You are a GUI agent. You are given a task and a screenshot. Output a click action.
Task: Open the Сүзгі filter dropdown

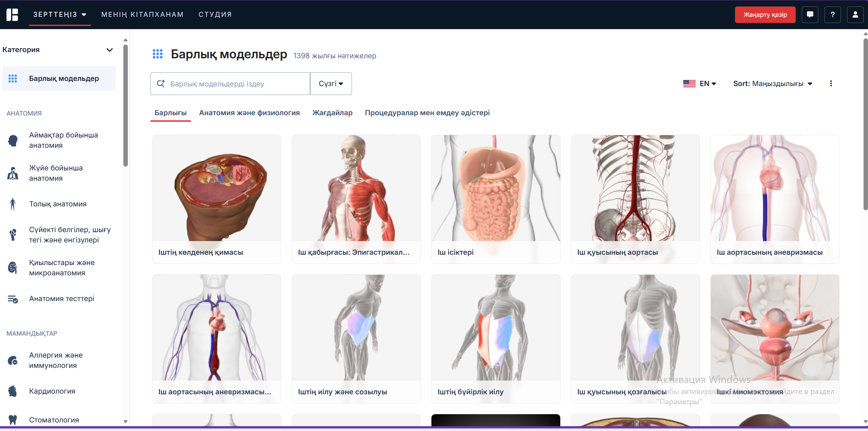pyautogui.click(x=331, y=84)
